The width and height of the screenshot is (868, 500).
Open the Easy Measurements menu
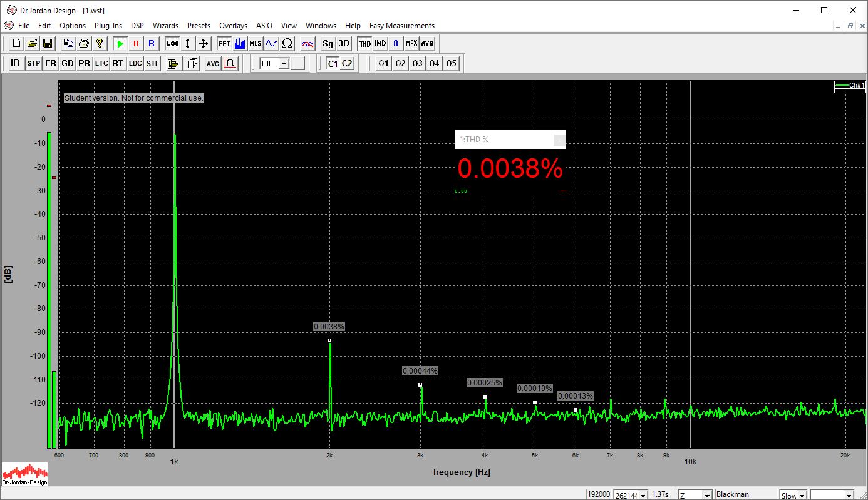coord(402,26)
